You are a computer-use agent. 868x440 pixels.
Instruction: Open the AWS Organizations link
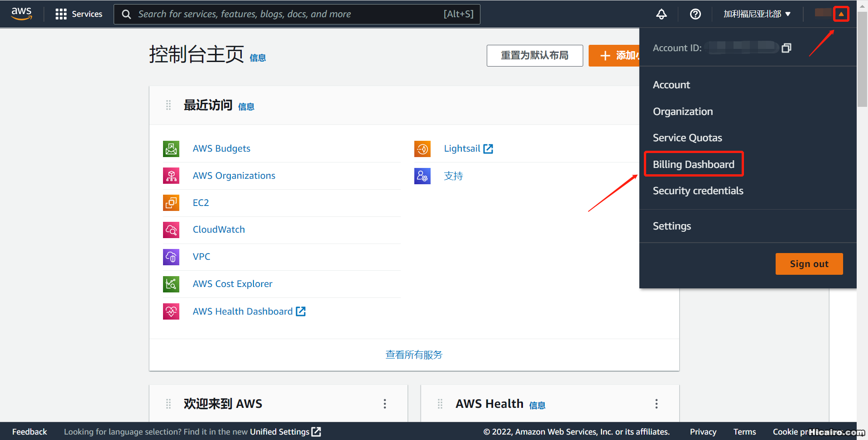(x=234, y=176)
